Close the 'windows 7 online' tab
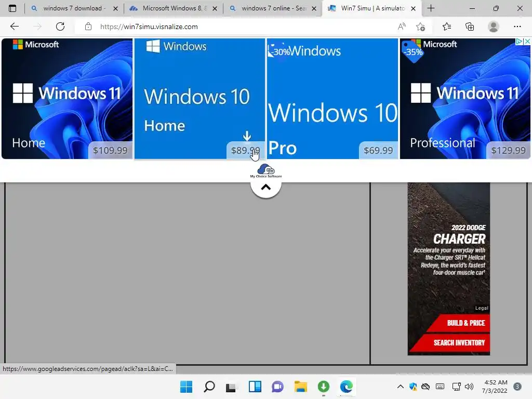 click(x=314, y=8)
